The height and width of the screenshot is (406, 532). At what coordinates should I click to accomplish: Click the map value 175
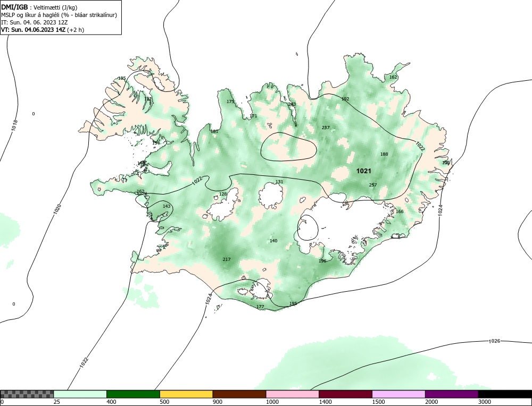230,101
